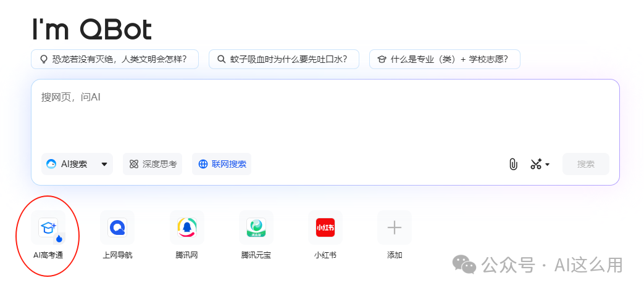The image size is (644, 291).
Task: Click the cloud icon in the AI搜索 selector
Action: tap(52, 164)
